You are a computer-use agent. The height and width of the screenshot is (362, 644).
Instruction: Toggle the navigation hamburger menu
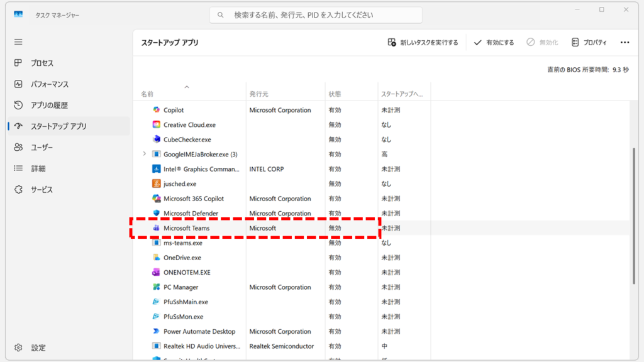[18, 41]
